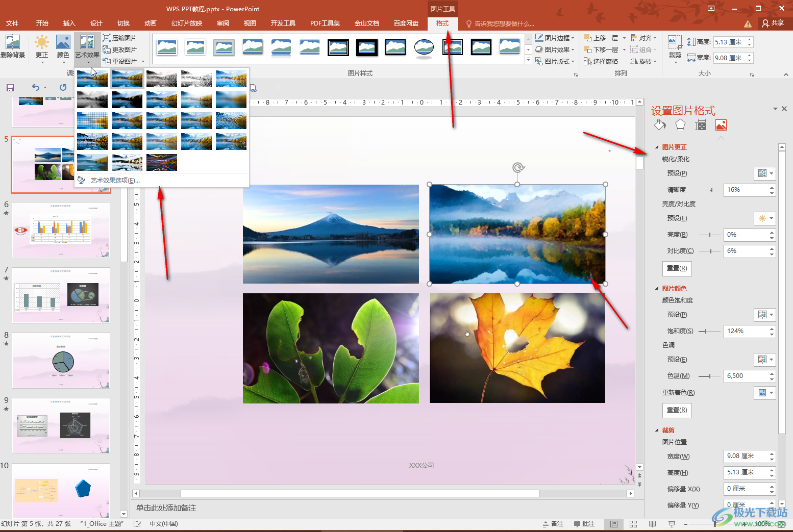The height and width of the screenshot is (532, 793).
Task: Switch to the 格式 (Format) tab
Action: point(442,23)
